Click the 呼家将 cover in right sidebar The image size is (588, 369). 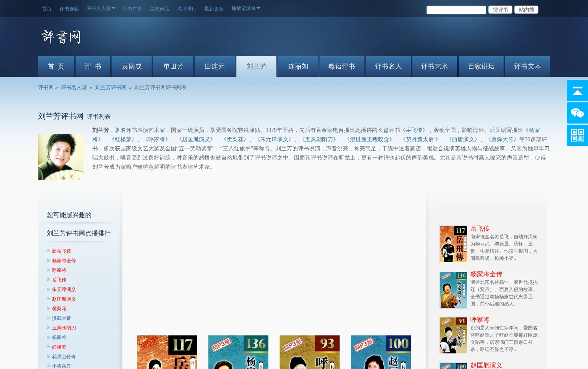454,335
